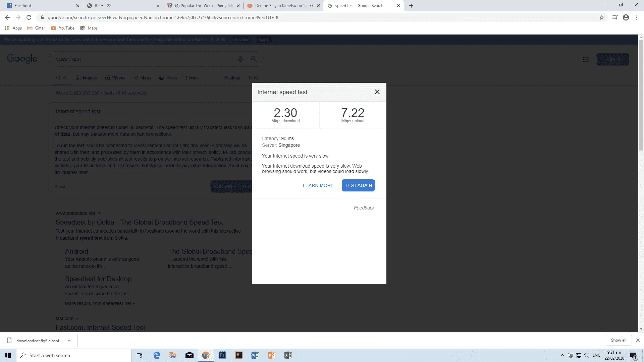Open the YouTube bookmark
Screen dimensions: 644x362
63,28
